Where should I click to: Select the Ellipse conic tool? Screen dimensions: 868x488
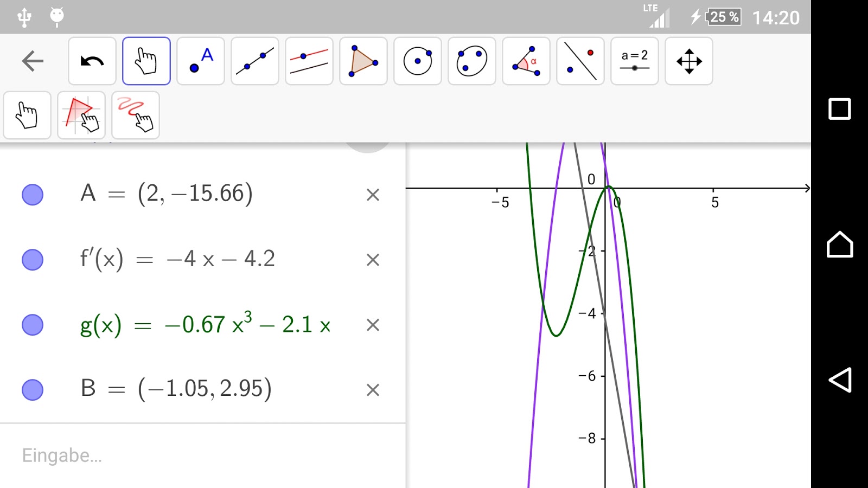tap(472, 61)
